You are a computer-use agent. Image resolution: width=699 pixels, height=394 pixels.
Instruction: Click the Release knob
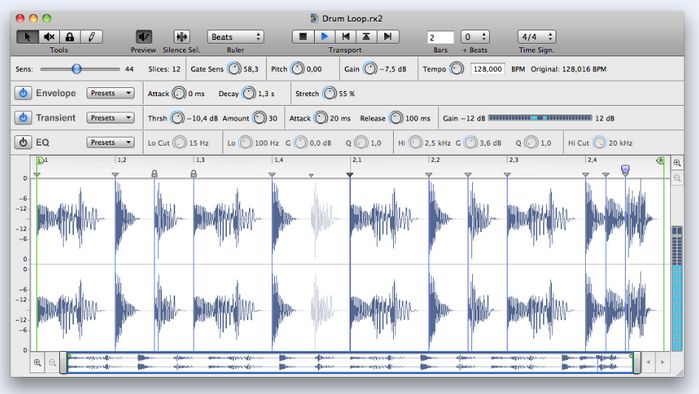pos(396,118)
